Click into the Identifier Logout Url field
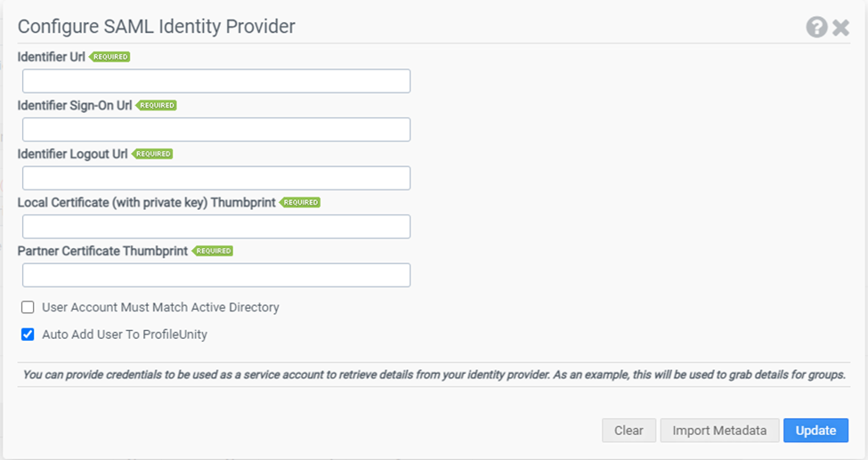The image size is (868, 460). [x=216, y=178]
